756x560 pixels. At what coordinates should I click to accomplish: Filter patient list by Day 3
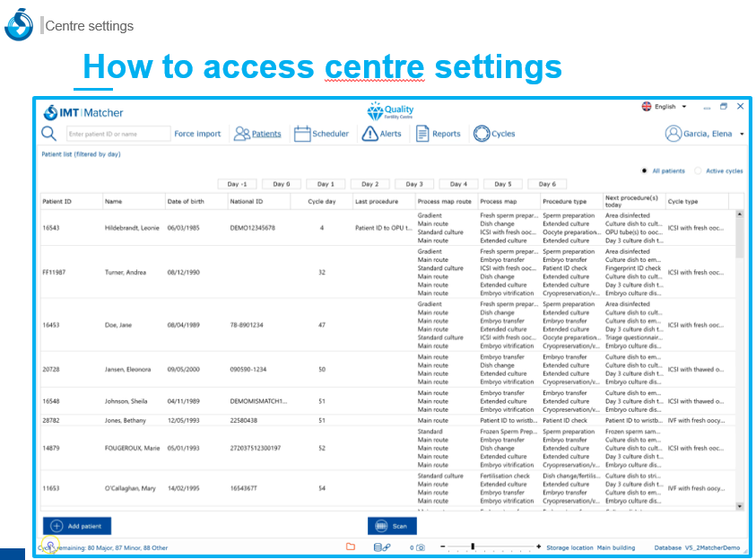pos(414,184)
